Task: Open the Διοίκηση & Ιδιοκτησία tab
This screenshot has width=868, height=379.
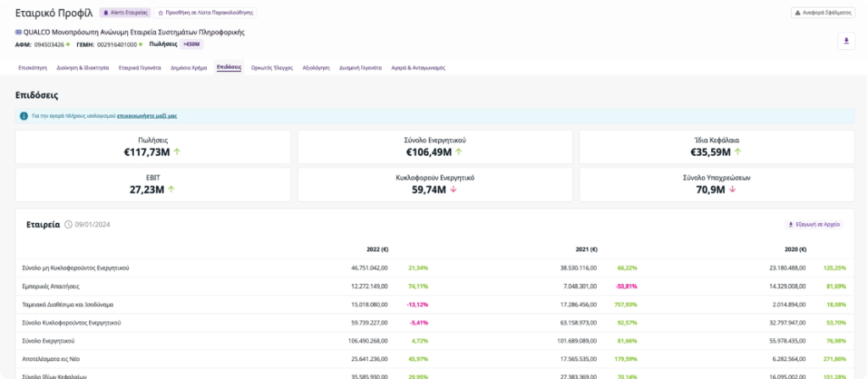Action: tap(82, 67)
